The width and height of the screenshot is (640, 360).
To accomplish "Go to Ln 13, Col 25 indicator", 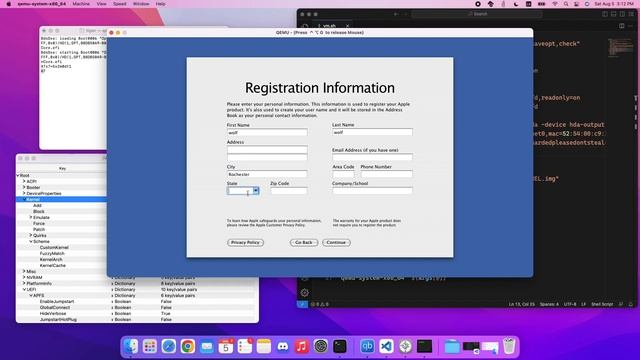I will [521, 304].
